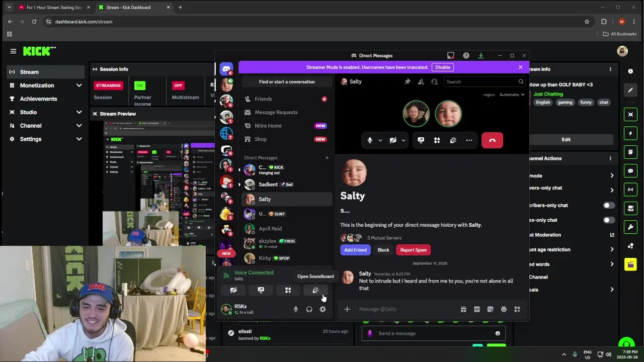Screen dimensions: 644x362
Task: Open Discord help icon
Action: (x=466, y=55)
